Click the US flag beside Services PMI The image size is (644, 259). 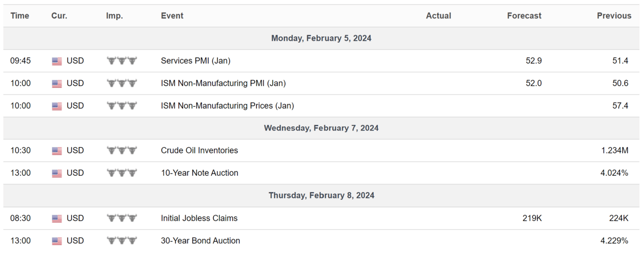click(57, 61)
